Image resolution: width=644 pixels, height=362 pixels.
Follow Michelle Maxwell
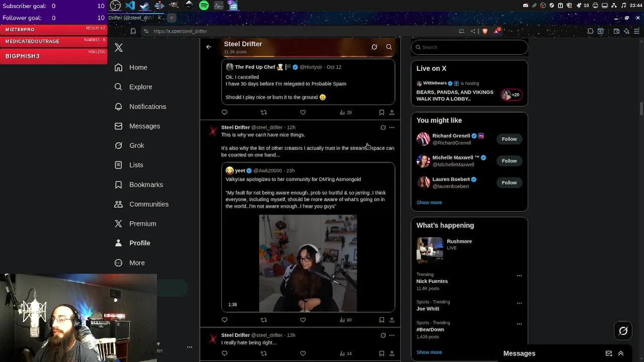pos(509,161)
